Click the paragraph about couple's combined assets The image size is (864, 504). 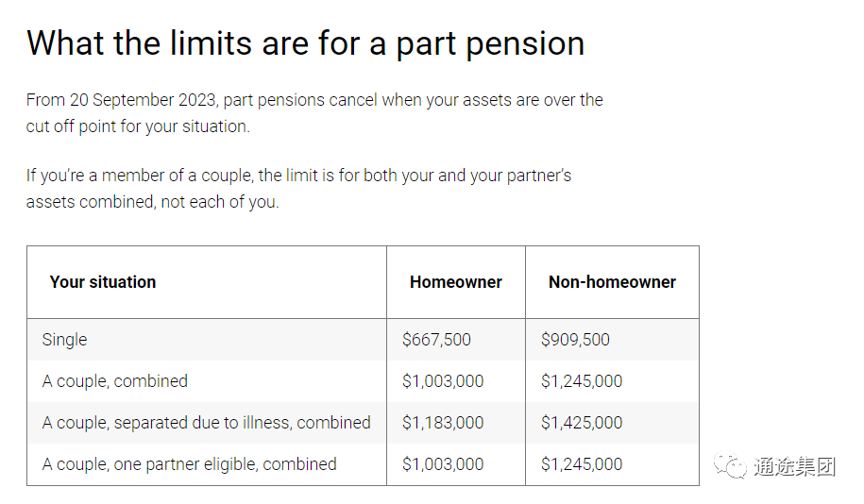point(298,189)
